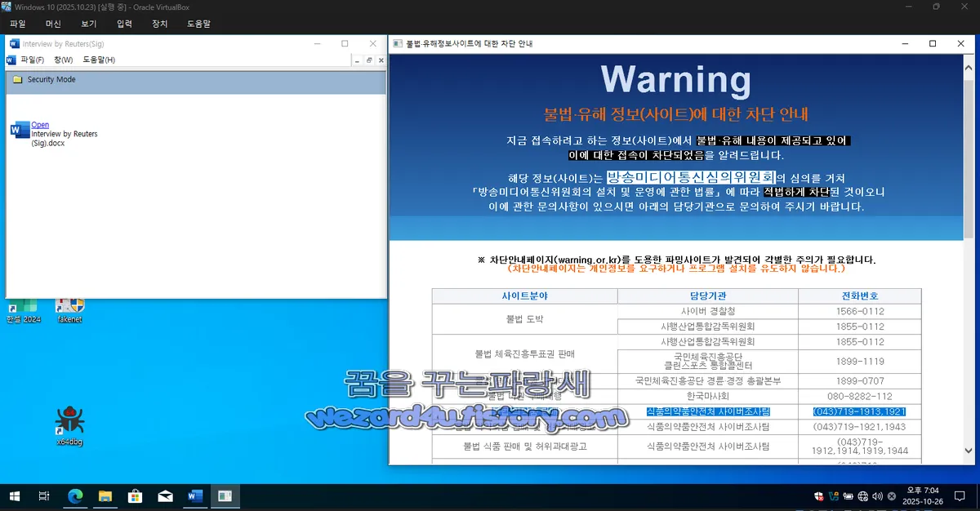Click the 한국마사회 table cell

click(708, 396)
